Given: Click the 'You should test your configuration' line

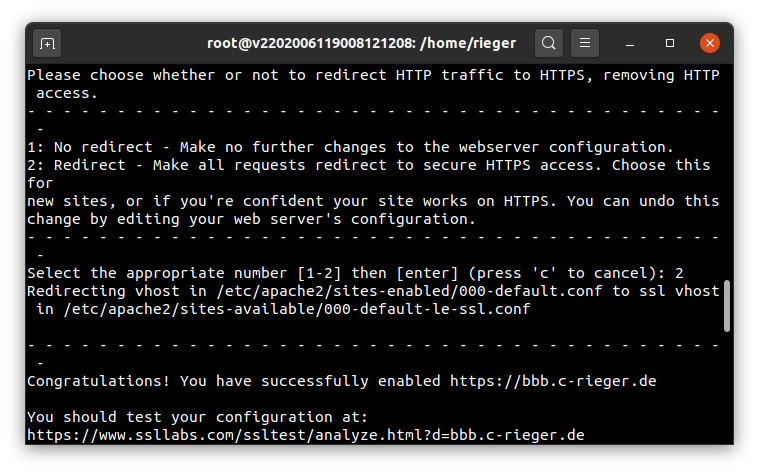Looking at the screenshot, I should [197, 417].
